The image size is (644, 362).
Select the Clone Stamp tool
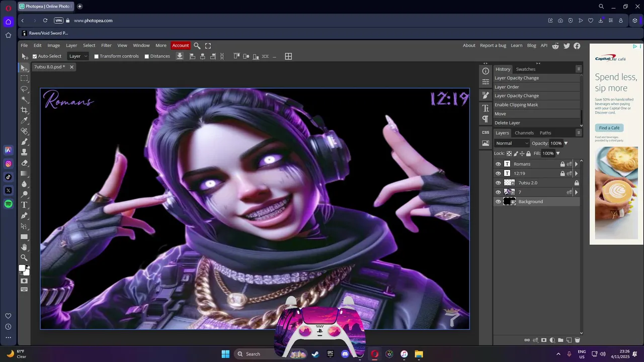coord(24,152)
